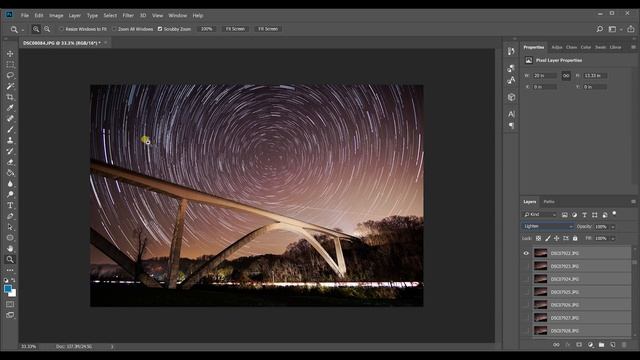
Task: Click the Fit Screen button
Action: pyautogui.click(x=235, y=29)
